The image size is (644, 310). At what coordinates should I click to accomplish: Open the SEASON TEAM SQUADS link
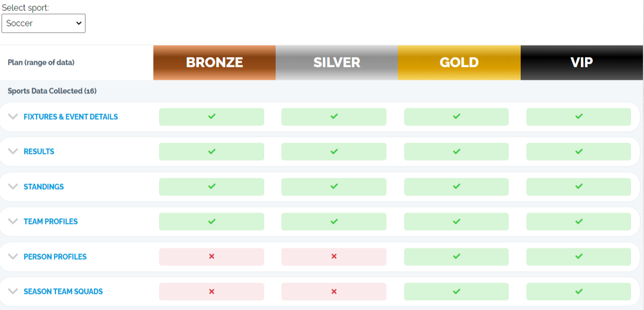pyautogui.click(x=63, y=291)
